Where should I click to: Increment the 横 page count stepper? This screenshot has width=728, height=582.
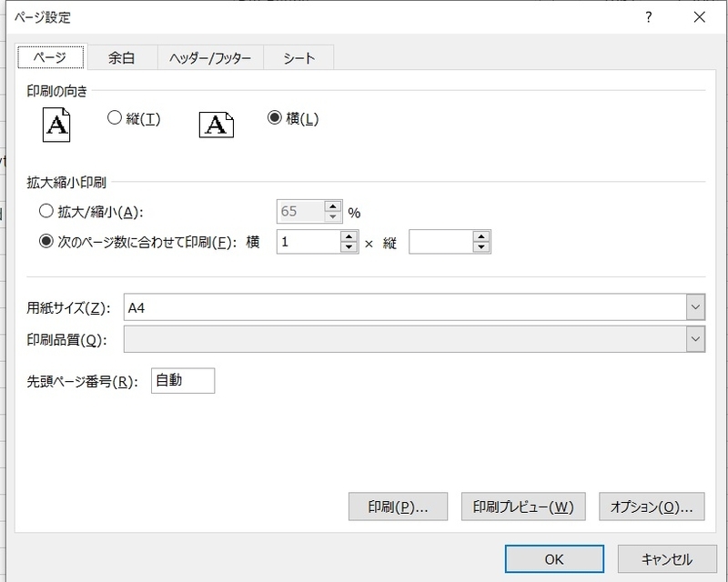tap(349, 236)
